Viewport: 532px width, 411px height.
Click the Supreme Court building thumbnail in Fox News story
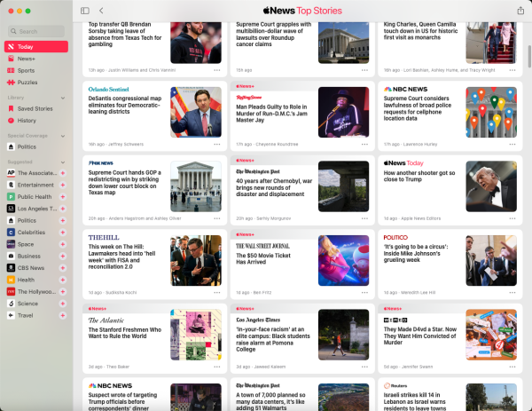point(196,186)
